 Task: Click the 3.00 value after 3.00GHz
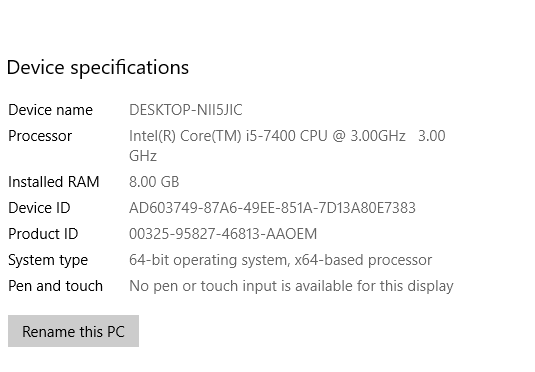click(432, 136)
